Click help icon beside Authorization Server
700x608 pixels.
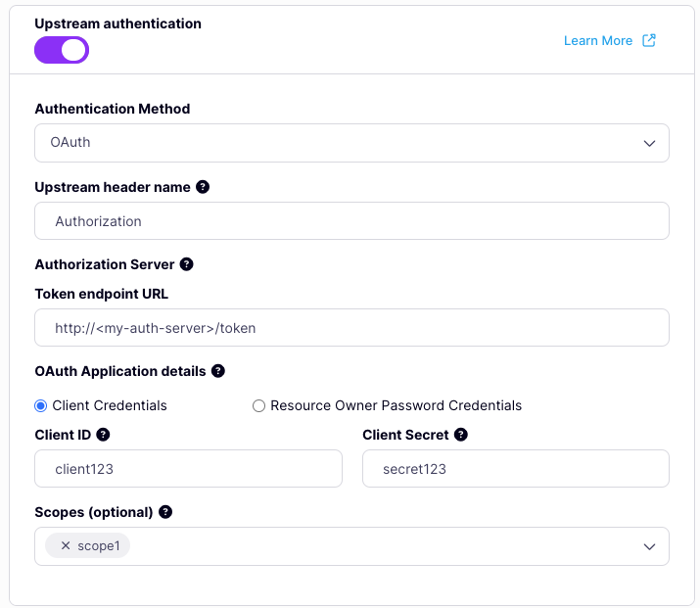187,264
